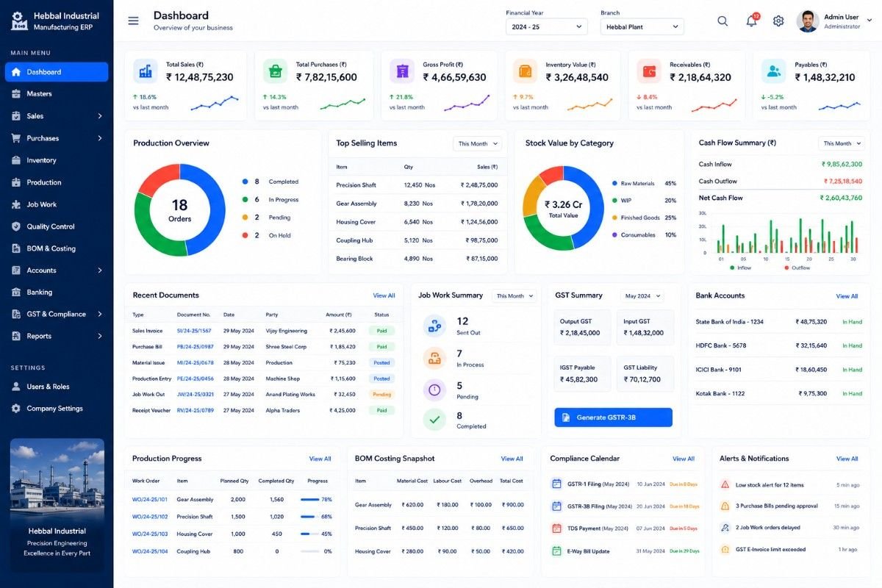Viewport: 882px width, 588px height.
Task: Open Top Selling Items This Month dropdown
Action: 477,143
